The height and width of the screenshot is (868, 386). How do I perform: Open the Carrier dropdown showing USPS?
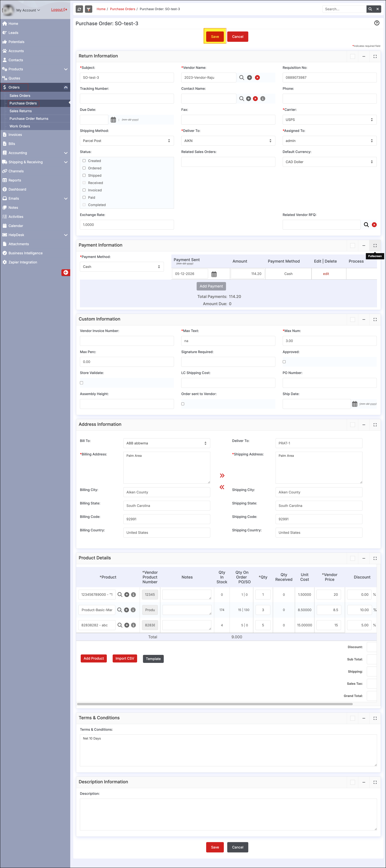pos(329,120)
